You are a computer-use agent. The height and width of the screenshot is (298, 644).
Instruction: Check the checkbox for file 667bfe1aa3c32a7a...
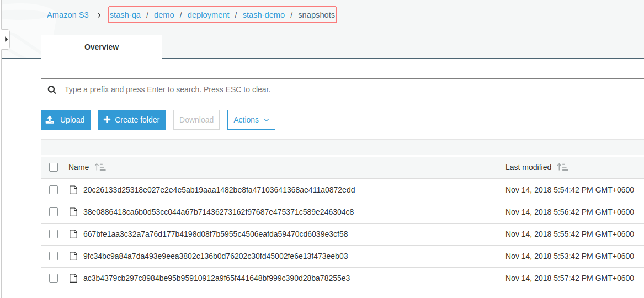click(54, 234)
